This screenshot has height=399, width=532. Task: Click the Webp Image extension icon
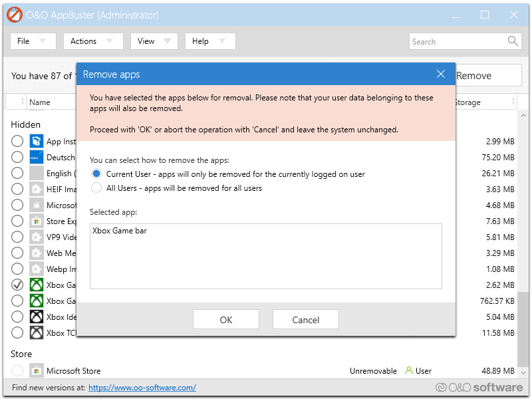[x=37, y=269]
